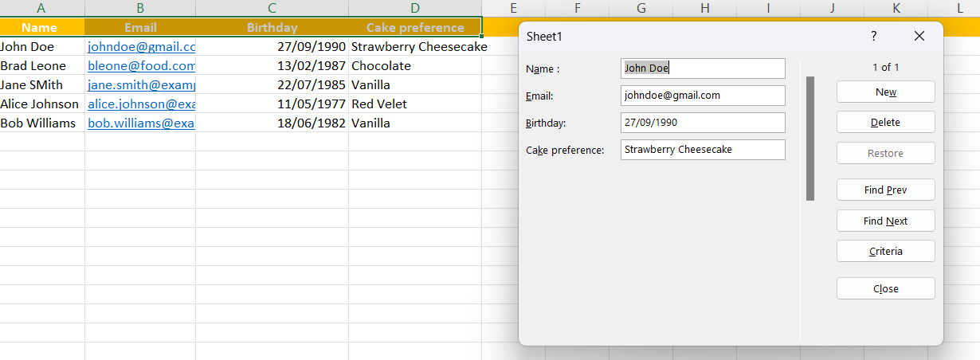Select column A header
Image resolution: width=980 pixels, height=360 pixels.
coord(41,8)
